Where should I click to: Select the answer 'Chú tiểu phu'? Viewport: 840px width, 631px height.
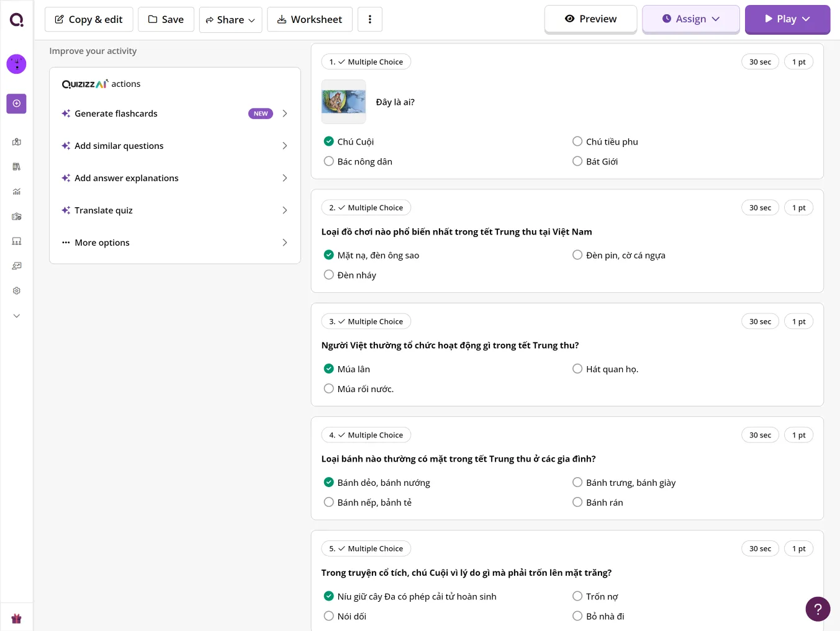[x=577, y=141]
